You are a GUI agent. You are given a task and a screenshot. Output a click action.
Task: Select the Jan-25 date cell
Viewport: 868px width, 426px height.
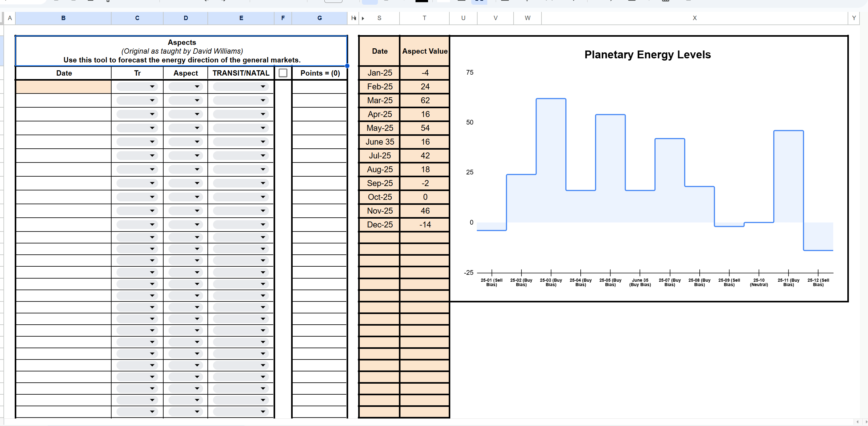[x=379, y=73]
